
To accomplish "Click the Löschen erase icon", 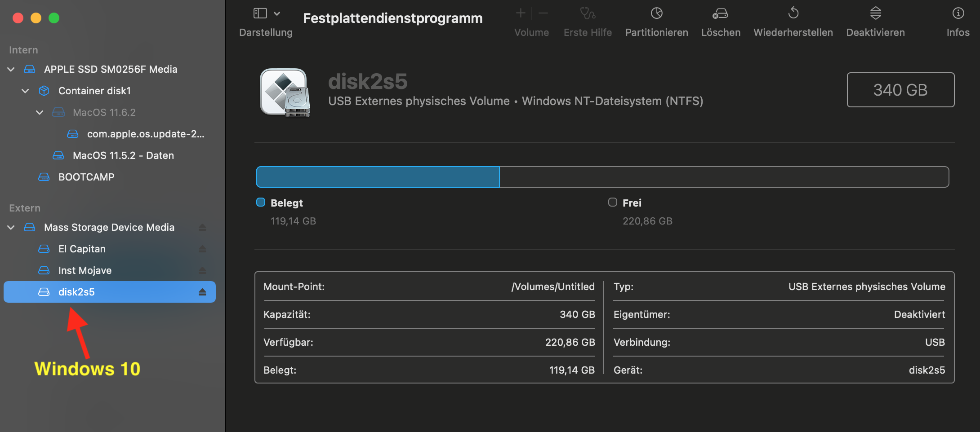I will 720,13.
